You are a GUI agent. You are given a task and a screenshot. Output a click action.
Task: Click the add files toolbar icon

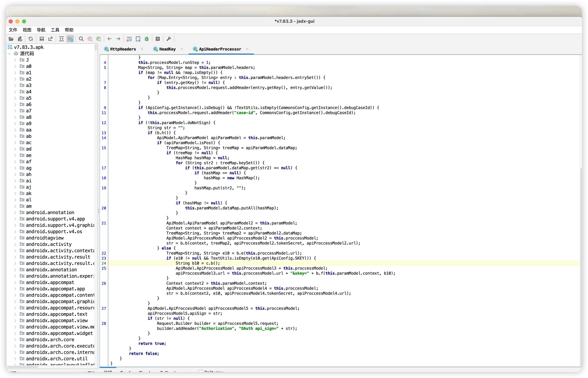click(20, 39)
